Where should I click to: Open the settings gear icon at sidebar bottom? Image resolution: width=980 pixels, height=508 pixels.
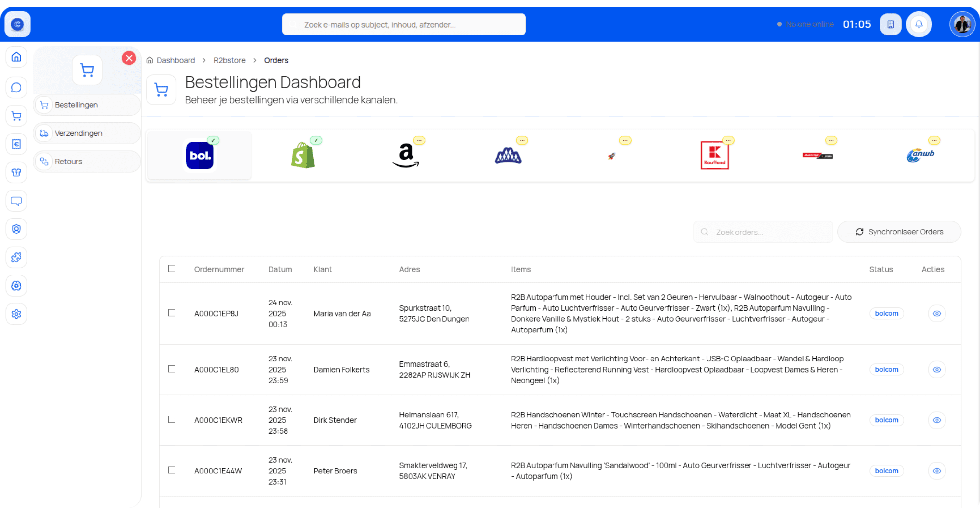pos(16,314)
